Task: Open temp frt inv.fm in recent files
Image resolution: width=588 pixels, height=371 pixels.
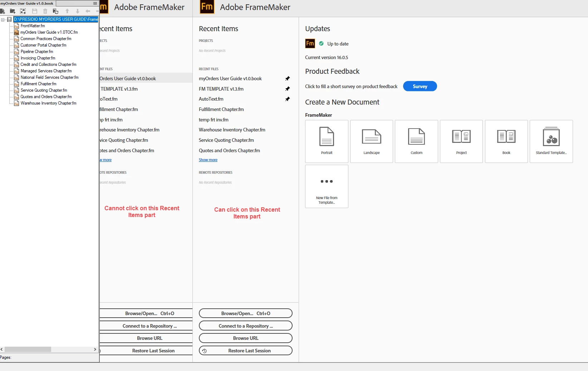Action: (214, 120)
